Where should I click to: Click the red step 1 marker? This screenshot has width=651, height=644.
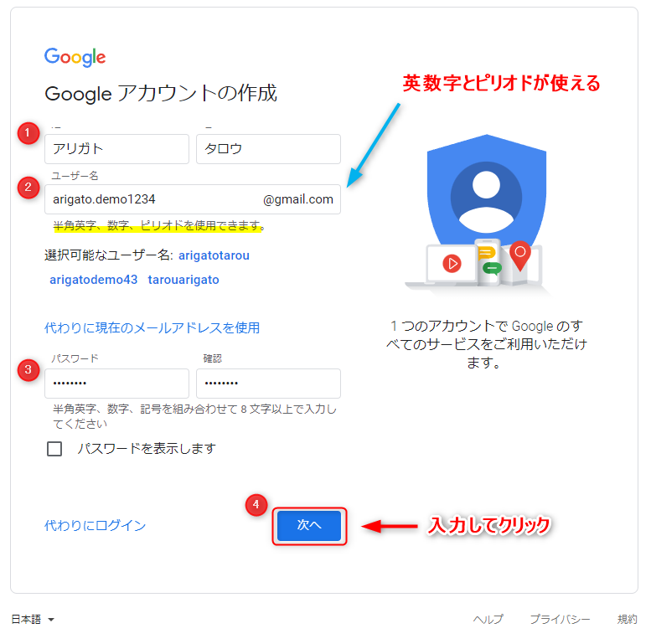pyautogui.click(x=28, y=133)
